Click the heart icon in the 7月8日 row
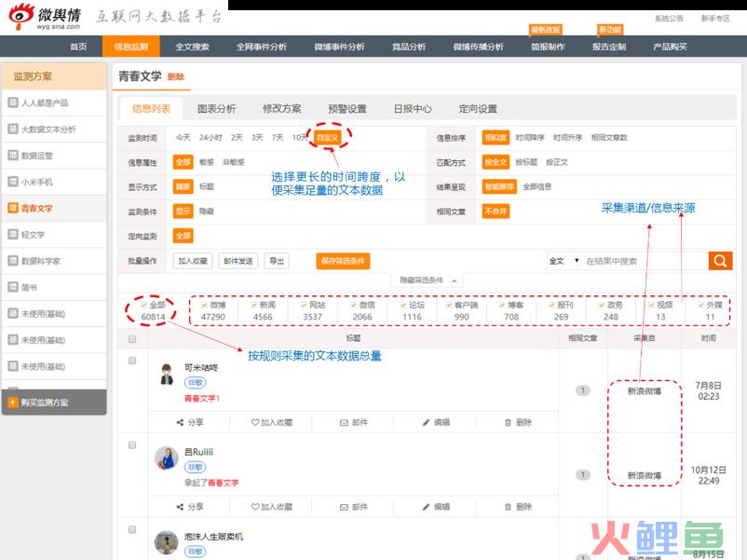 point(255,422)
